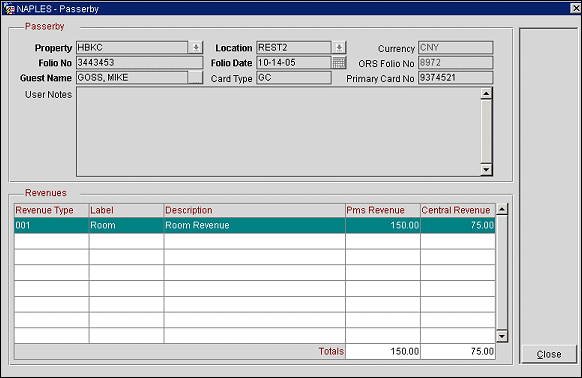Expand the Location dropdown arrow

pos(339,48)
